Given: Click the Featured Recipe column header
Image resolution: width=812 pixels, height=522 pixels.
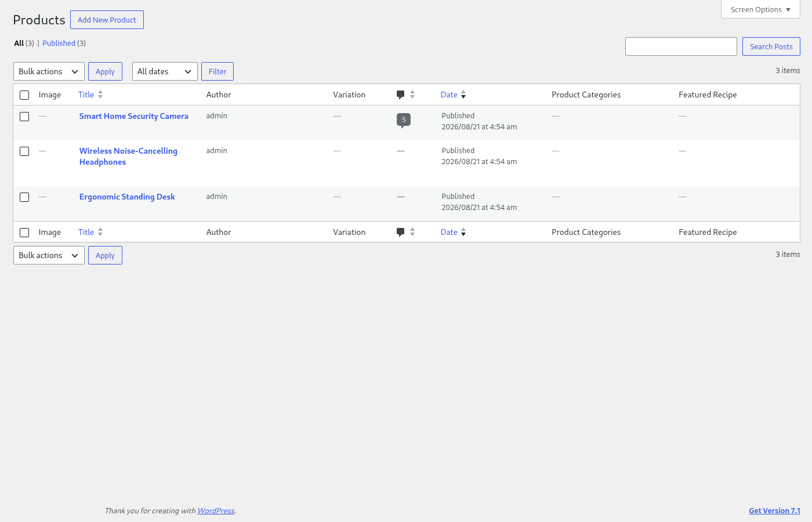Looking at the screenshot, I should (708, 95).
